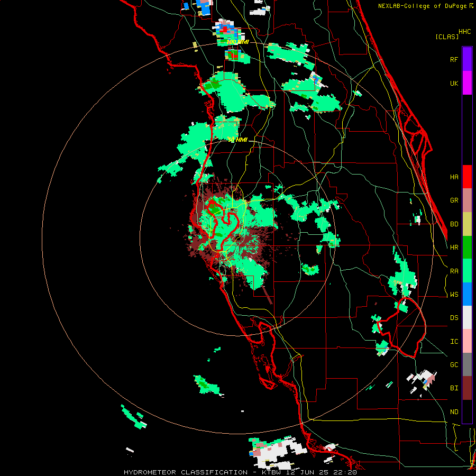Click the IC pink legend swatch
Image resolution: width=476 pixels, height=476 pixels.
tap(467, 341)
